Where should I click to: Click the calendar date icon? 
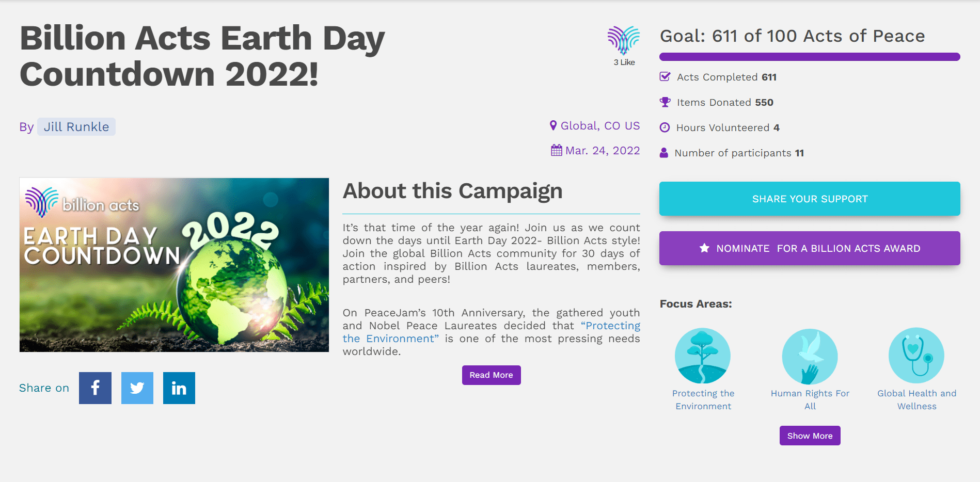coord(557,150)
